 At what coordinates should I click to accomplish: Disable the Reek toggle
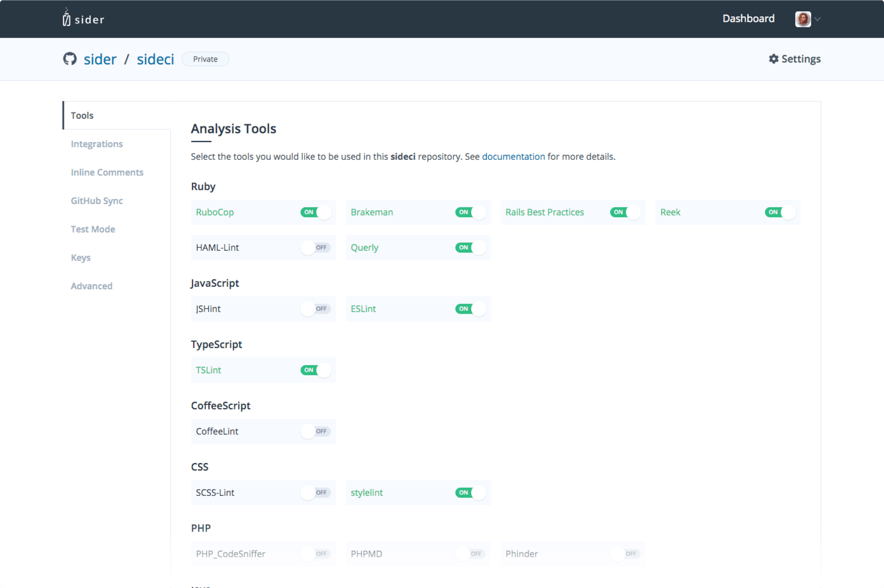pos(780,212)
